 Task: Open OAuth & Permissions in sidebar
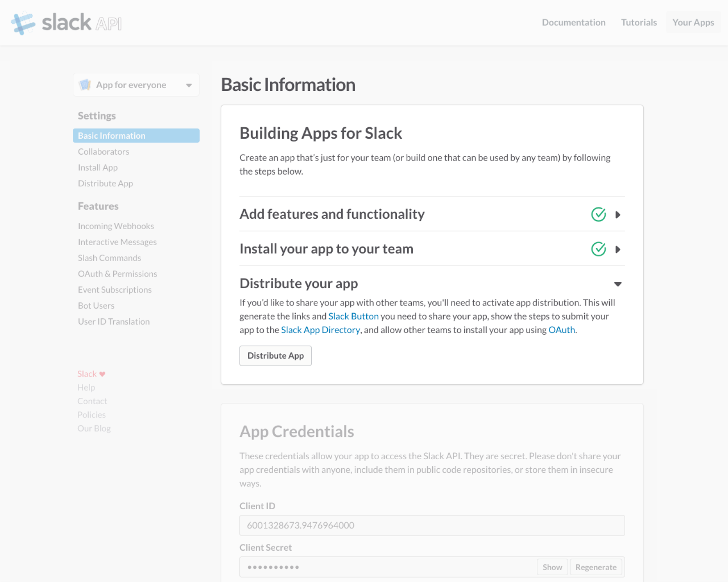click(117, 274)
